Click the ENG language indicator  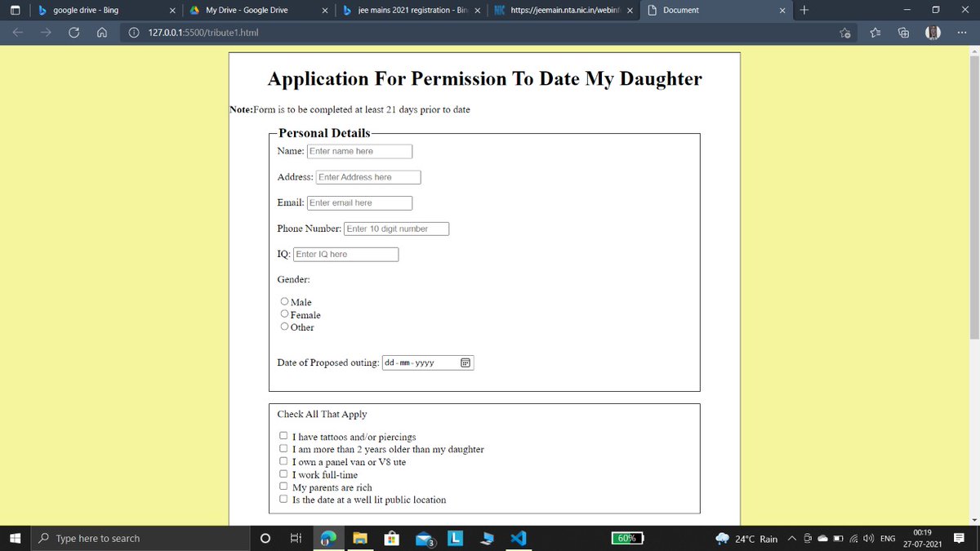coord(888,539)
